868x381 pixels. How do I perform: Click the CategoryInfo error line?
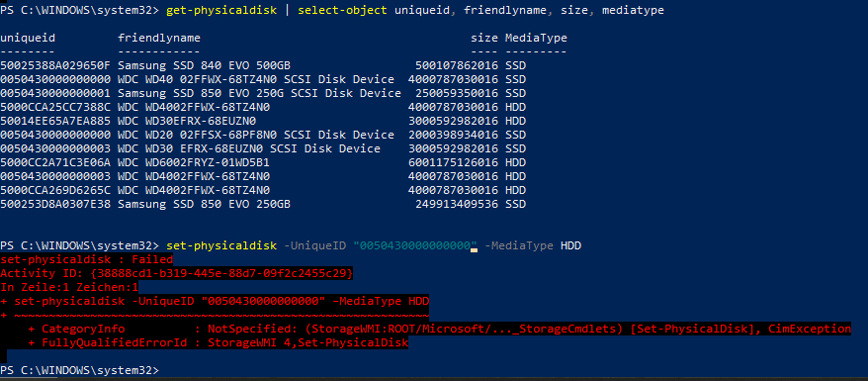(x=440, y=329)
